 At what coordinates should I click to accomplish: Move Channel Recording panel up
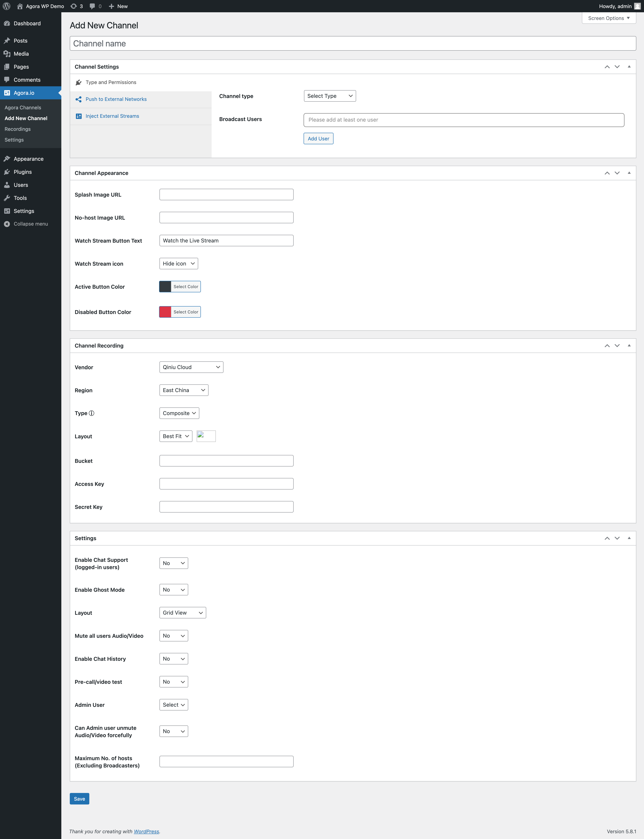(607, 346)
